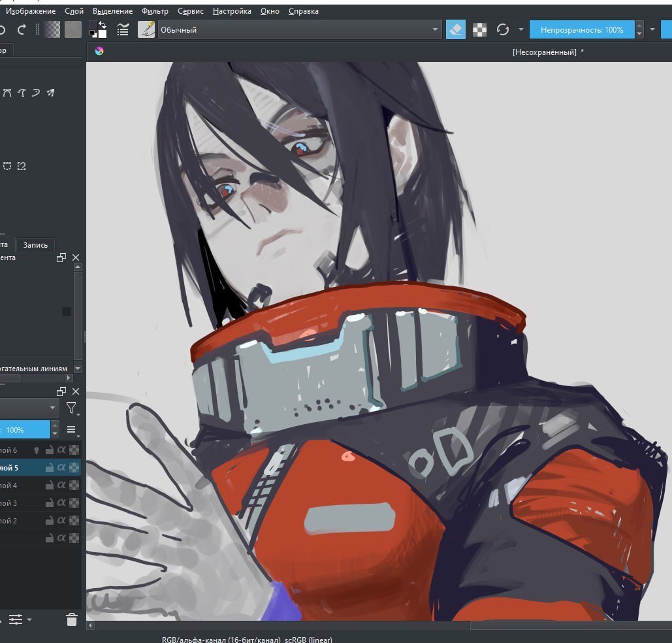Swap foreground and background colors
Image resolution: width=672 pixels, height=643 pixels.
(x=103, y=24)
